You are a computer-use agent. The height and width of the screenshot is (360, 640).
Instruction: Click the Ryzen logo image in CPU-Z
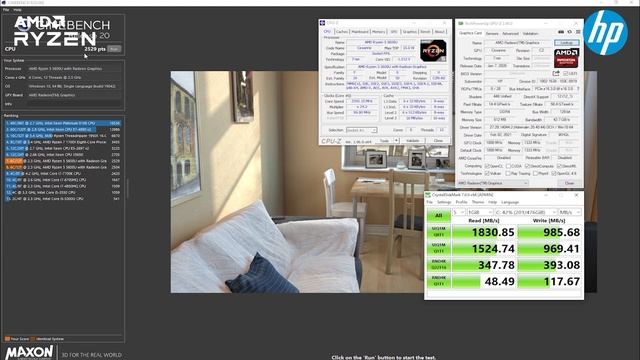433,51
